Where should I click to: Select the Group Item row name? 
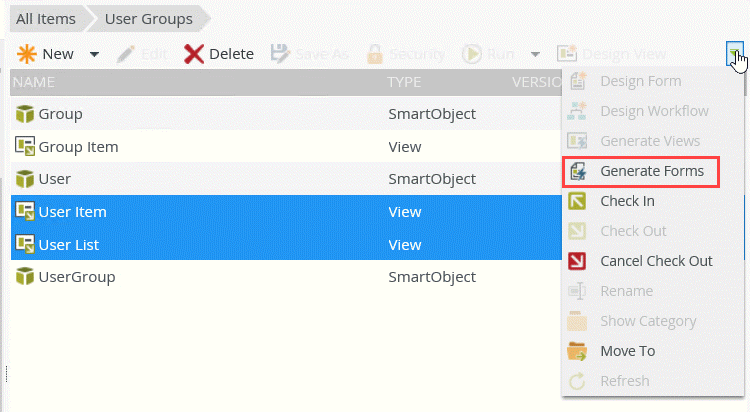tap(78, 147)
